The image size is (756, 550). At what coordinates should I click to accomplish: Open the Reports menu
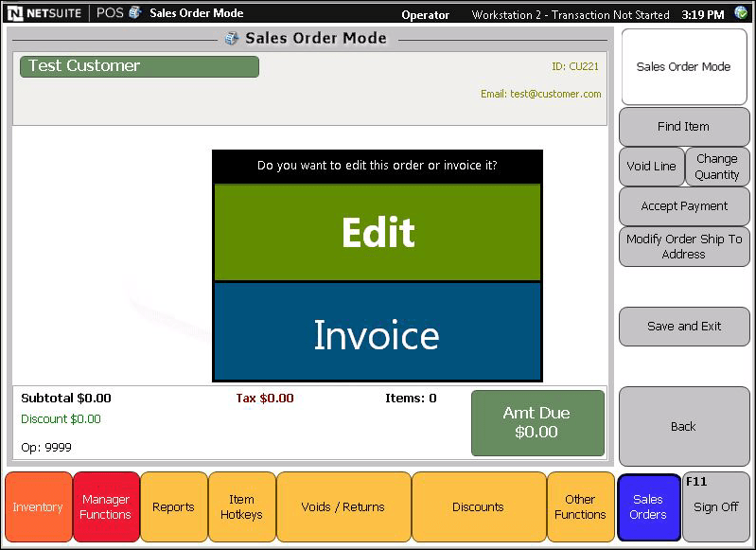pos(173,507)
